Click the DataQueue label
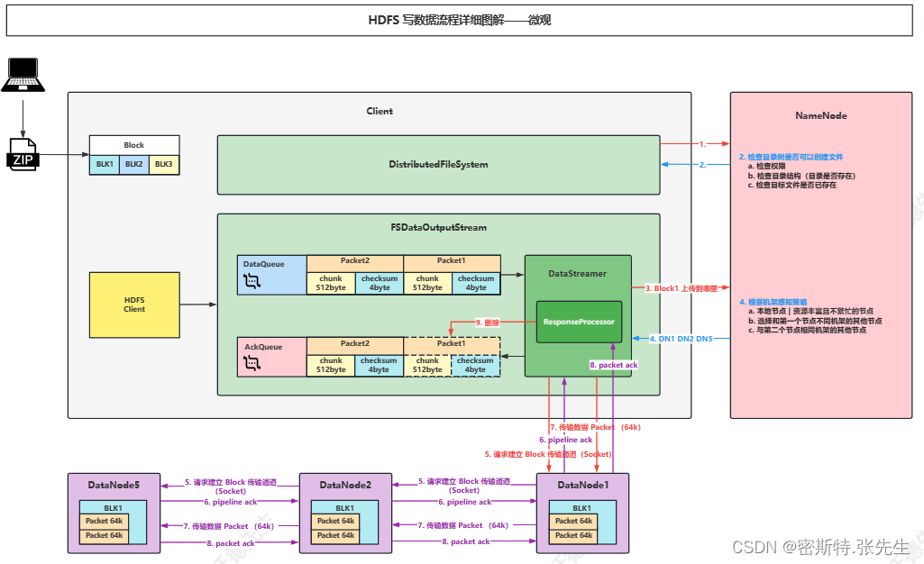The image size is (924, 564). point(264,264)
